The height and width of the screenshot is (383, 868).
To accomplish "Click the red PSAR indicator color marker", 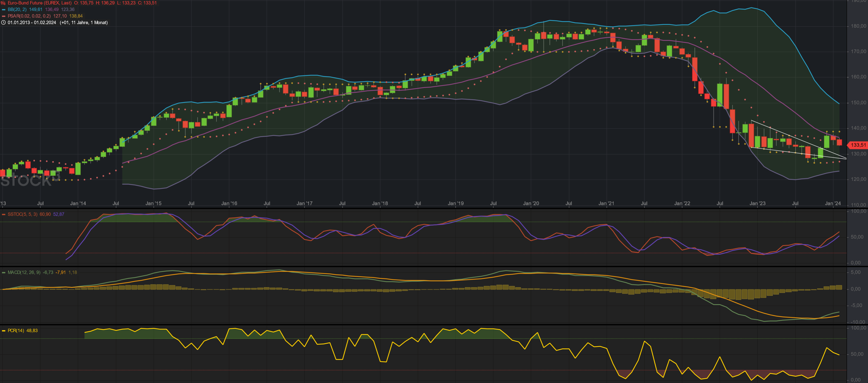I will [4, 16].
